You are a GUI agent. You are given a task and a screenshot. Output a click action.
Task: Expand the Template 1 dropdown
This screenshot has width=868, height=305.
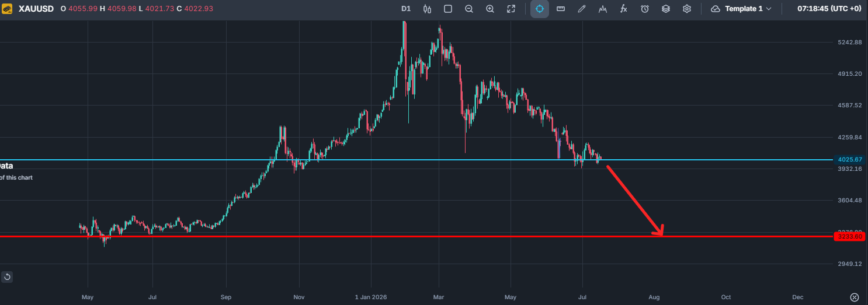[748, 9]
